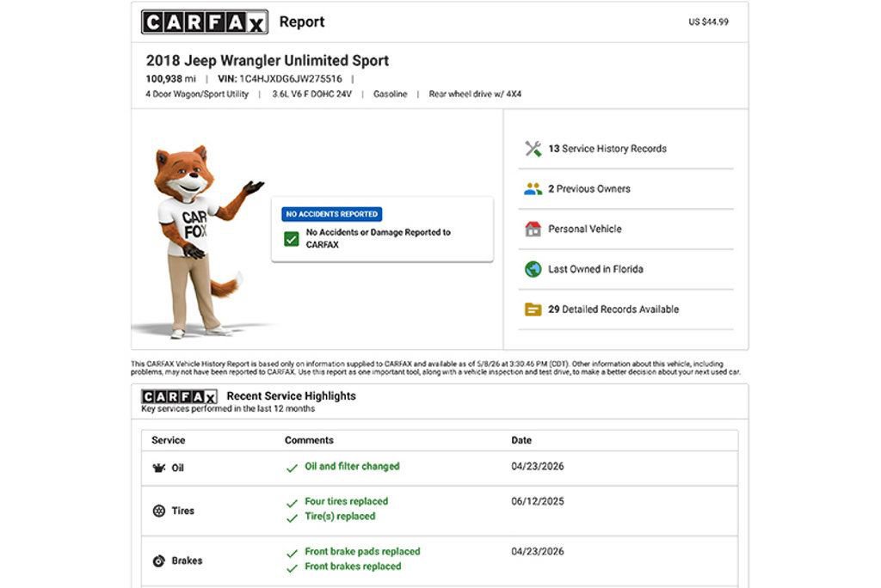This screenshot has width=881, height=588.
Task: Click the Recent Service Highlights CARFAX logo
Action: pos(179,396)
